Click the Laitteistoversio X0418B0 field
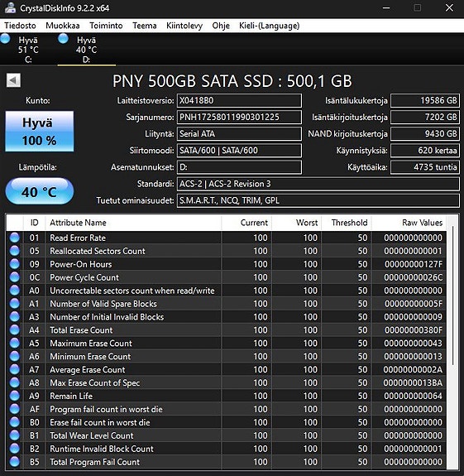 239,100
